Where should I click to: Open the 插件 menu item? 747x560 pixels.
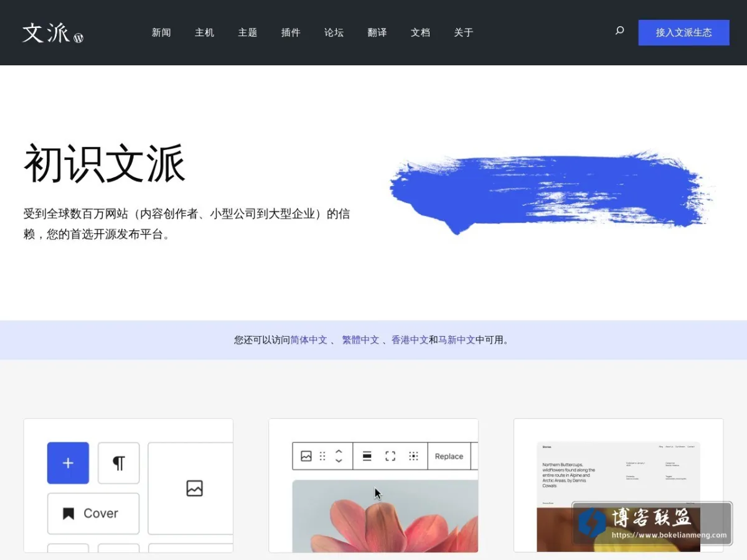[x=291, y=32]
